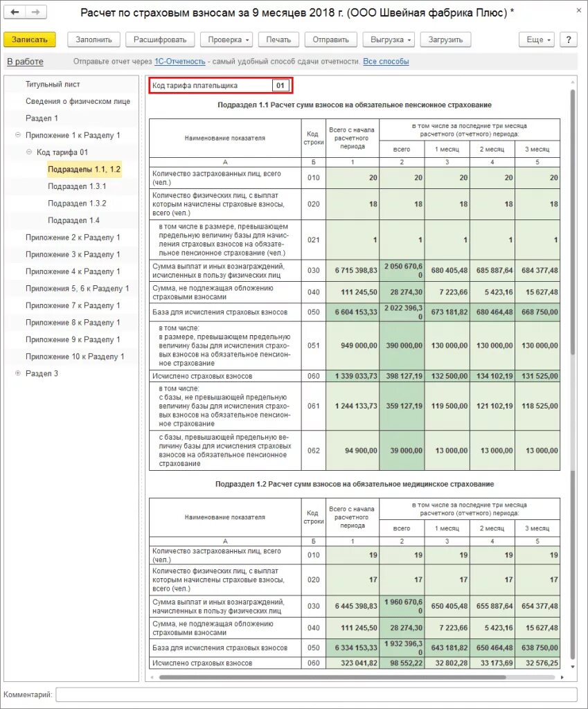
Task: Select cell 15 627,48 in subsection 1.1 row 040
Action: (x=537, y=292)
